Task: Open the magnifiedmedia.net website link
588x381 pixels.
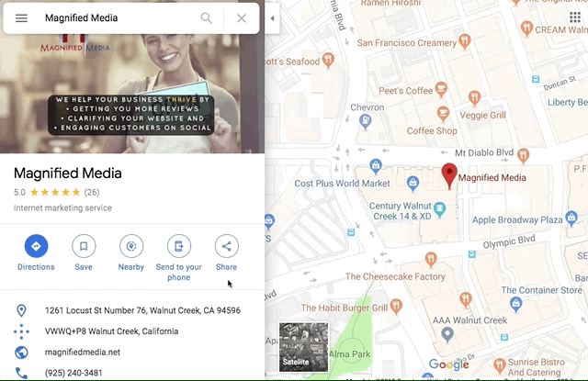Action: click(x=83, y=352)
